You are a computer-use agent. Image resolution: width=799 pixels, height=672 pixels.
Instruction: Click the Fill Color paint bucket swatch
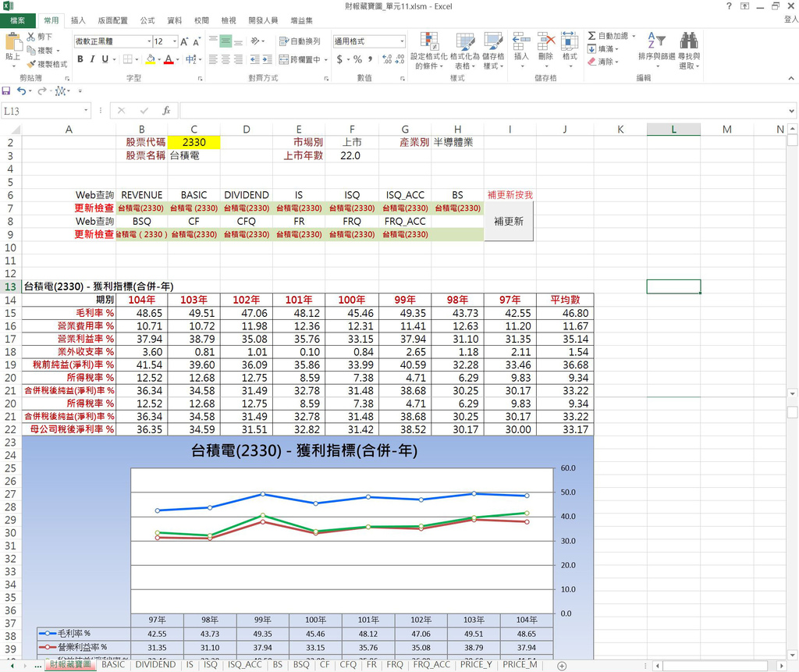click(x=151, y=59)
